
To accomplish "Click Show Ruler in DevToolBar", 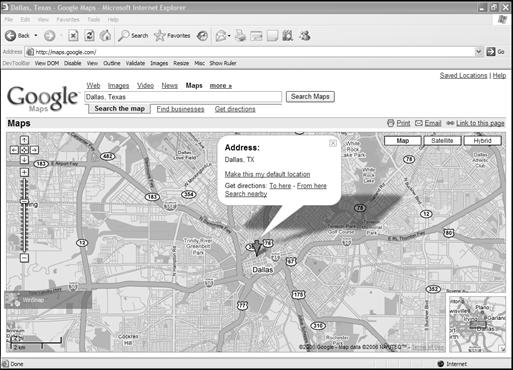I will click(223, 63).
